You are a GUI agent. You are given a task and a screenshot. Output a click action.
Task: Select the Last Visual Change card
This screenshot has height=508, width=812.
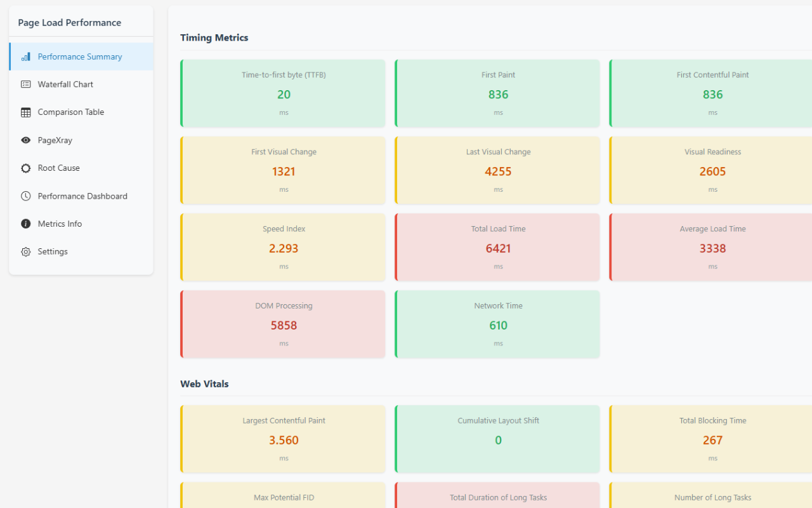[x=497, y=170]
